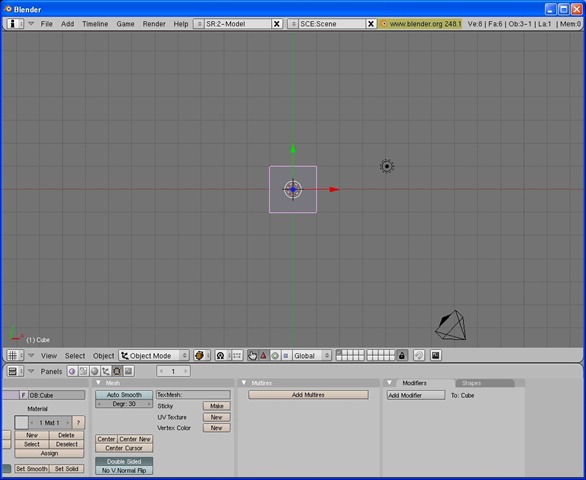Viewport: 586px width, 480px height.
Task: Click the Add Multires button
Action: point(308,395)
